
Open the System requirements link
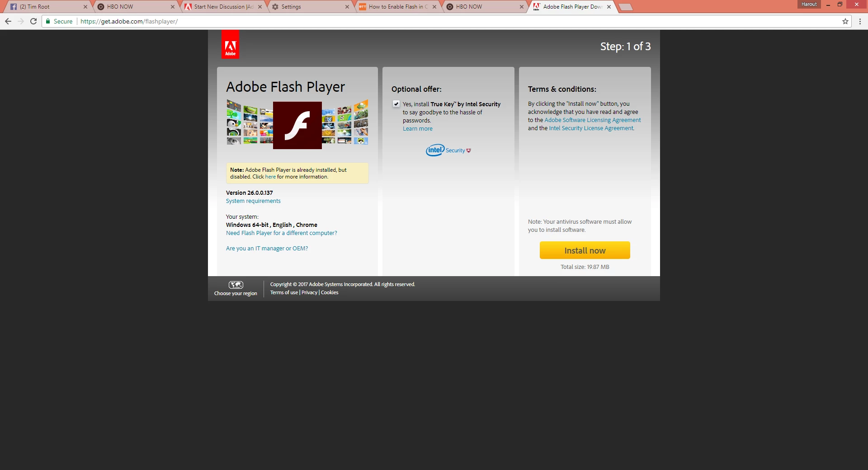pos(253,201)
